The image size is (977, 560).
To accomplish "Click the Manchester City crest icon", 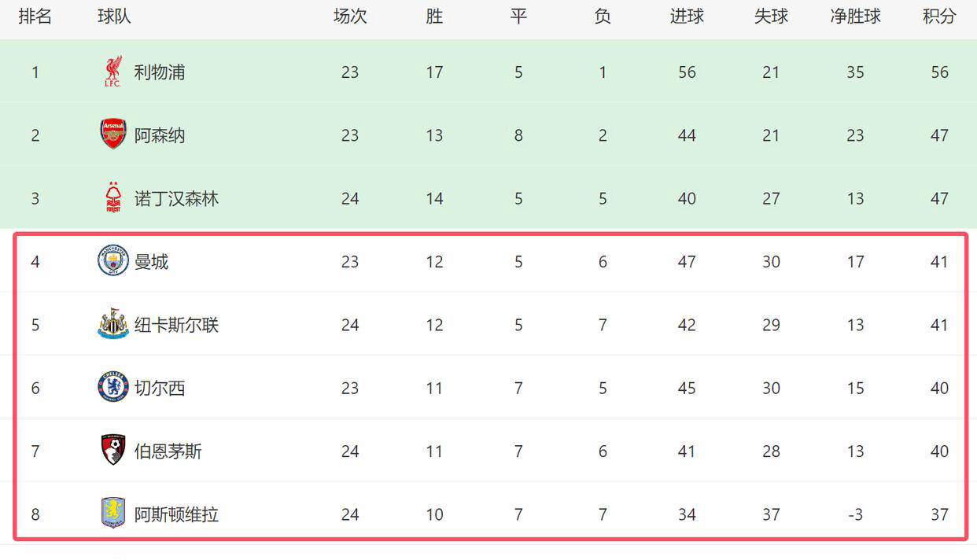I will (x=113, y=261).
